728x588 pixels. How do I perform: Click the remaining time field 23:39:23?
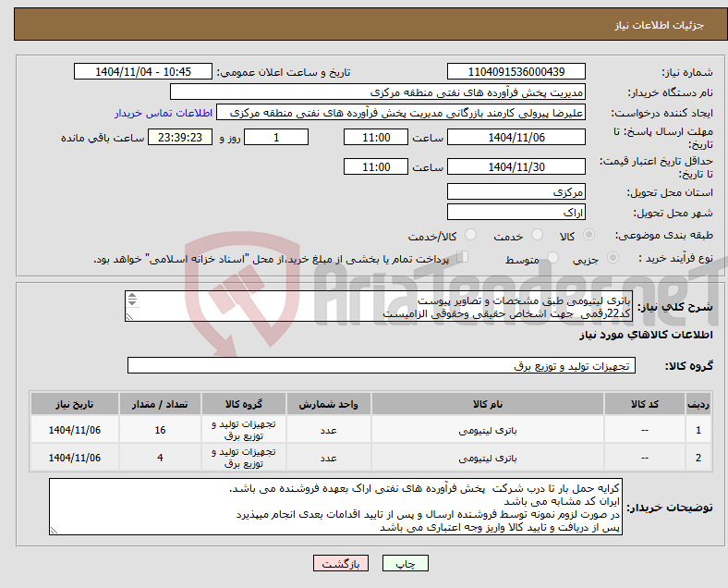click(x=180, y=138)
